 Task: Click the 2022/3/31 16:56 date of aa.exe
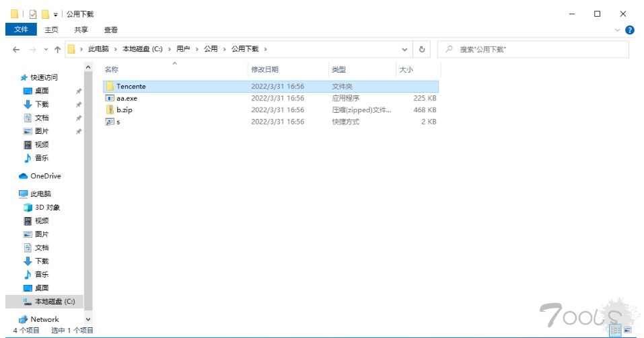click(x=278, y=98)
